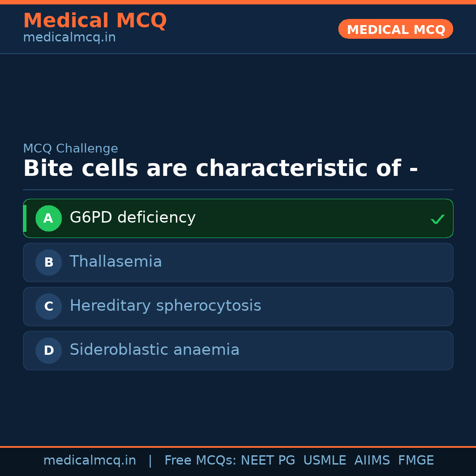This screenshot has width=476, height=476.
Task: Choose Hereditary spherocytosis option
Action: point(165,306)
